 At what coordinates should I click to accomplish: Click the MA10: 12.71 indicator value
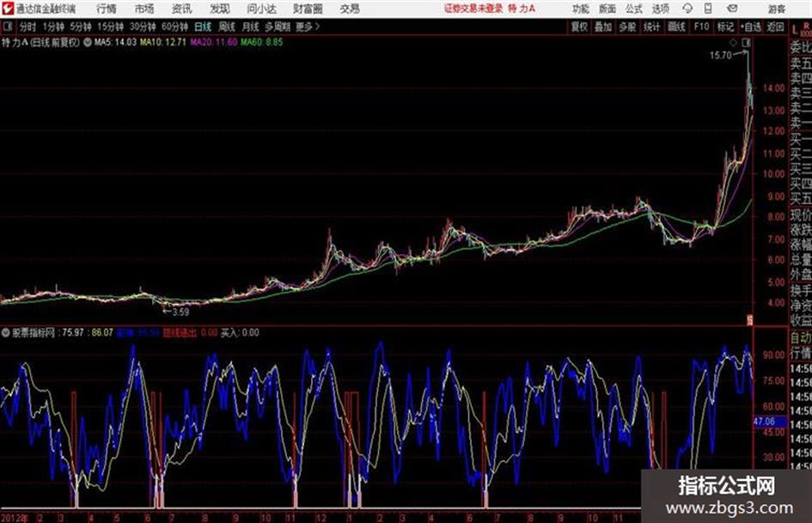point(162,42)
